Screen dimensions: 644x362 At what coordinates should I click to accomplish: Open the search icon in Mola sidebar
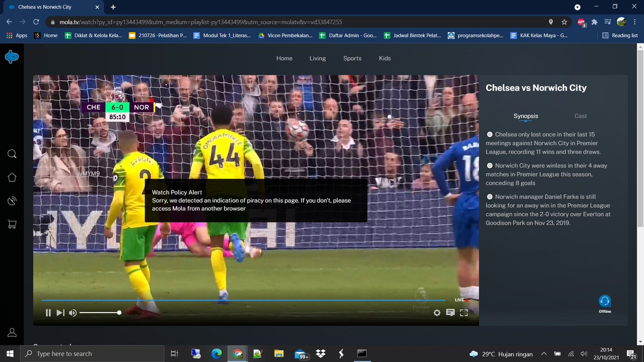(12, 154)
